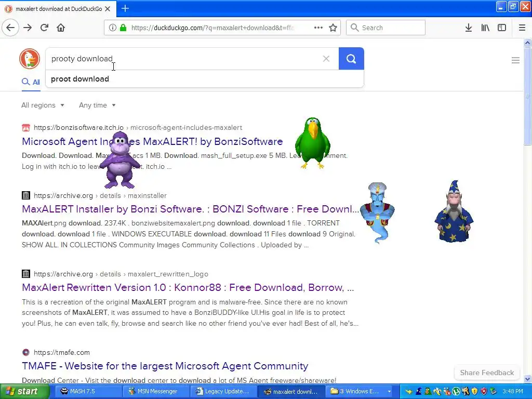Click the green parrot tray icon
This screenshot has height=399, width=532.
[x=428, y=391]
